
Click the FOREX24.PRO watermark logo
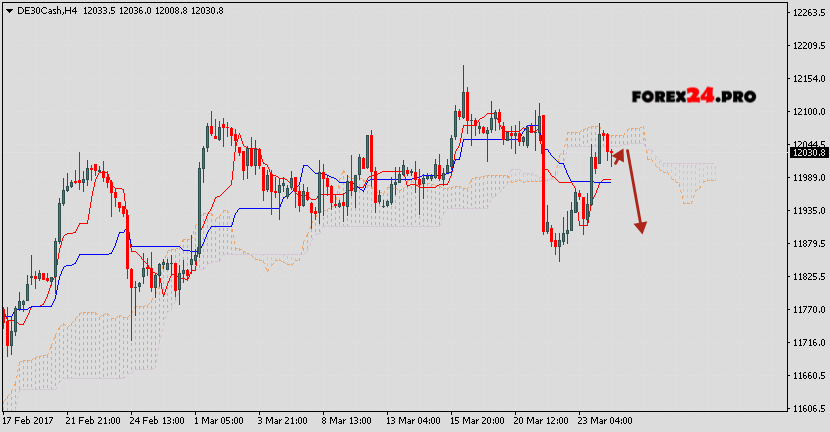click(x=693, y=97)
